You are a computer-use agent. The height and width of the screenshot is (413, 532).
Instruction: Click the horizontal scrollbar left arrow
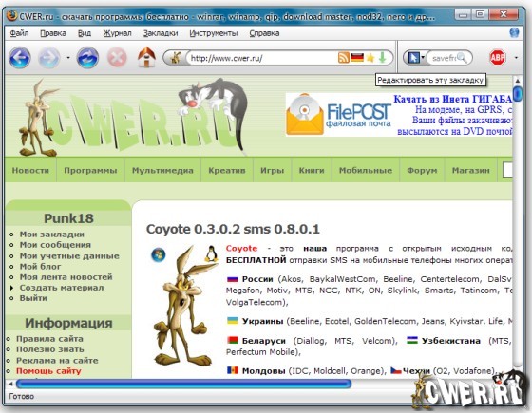10,384
